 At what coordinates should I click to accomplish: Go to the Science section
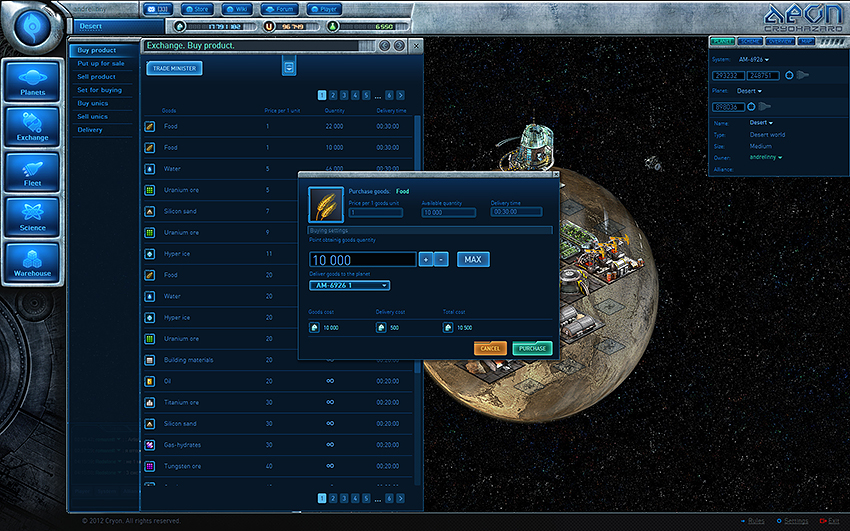[32, 217]
